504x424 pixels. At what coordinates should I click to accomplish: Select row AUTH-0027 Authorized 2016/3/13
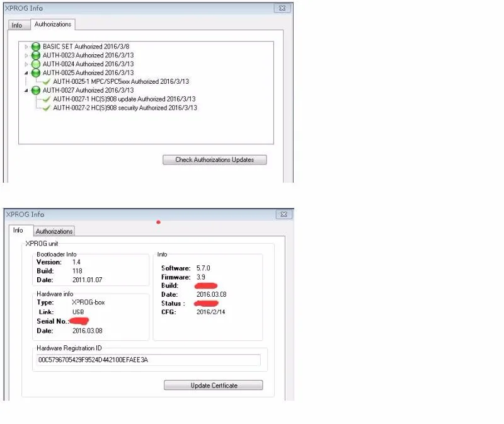[x=88, y=90]
